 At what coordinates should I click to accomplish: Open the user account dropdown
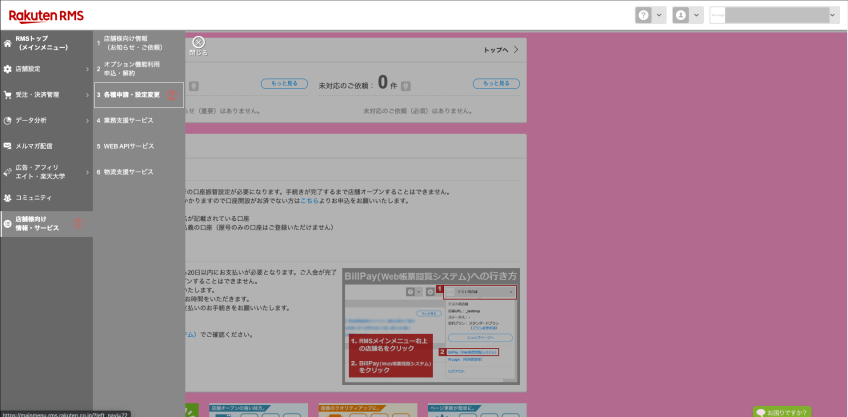tap(687, 15)
